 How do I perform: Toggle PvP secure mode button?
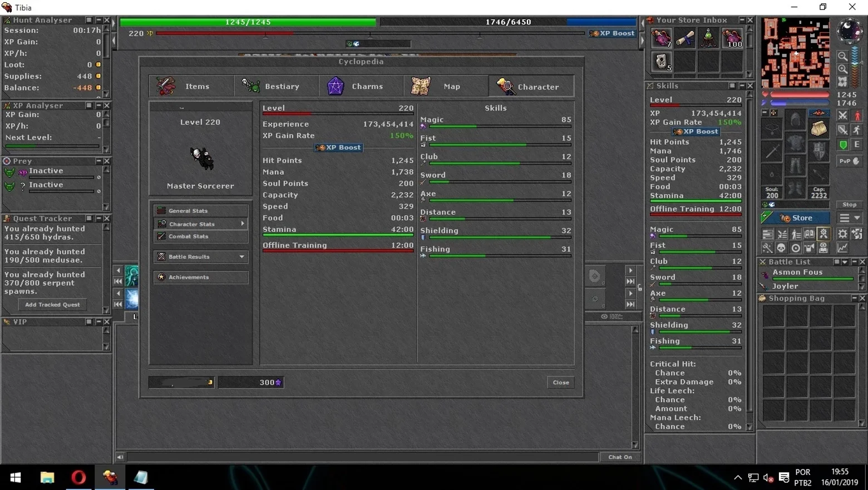(x=850, y=161)
